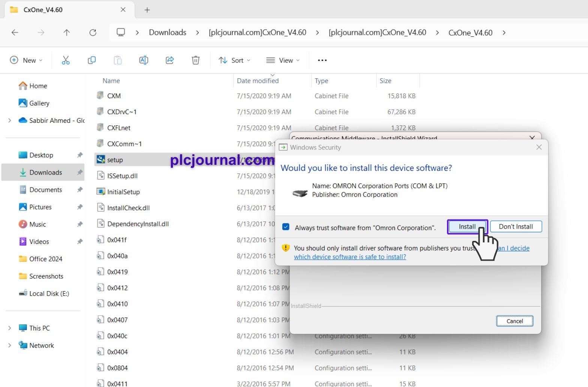Click the ISSetup.dll file icon
588x387 pixels.
click(100, 175)
